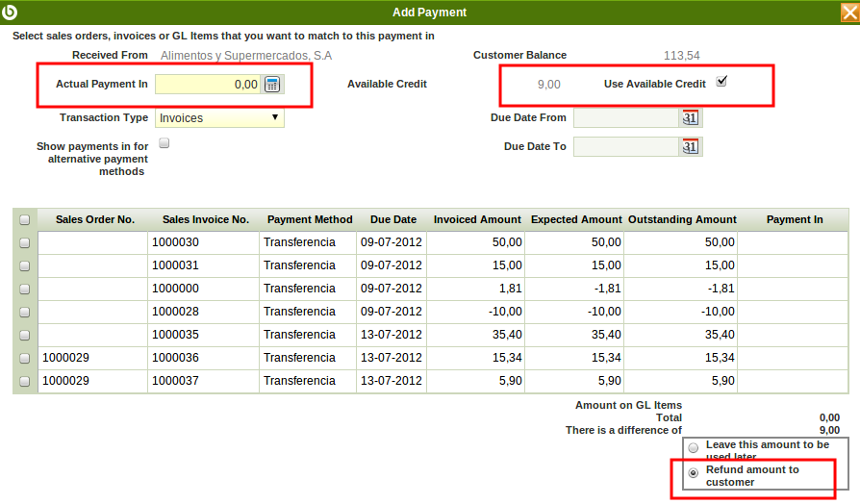Click the Due Date From input field
860x504 pixels.
pos(625,118)
